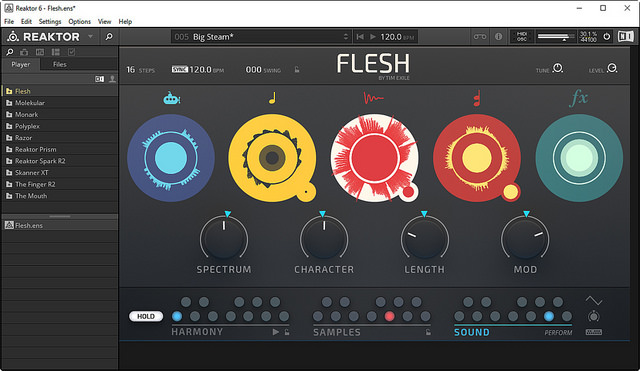The height and width of the screenshot is (371, 640).
Task: Toggle the SYNC tempo switch
Action: click(180, 69)
